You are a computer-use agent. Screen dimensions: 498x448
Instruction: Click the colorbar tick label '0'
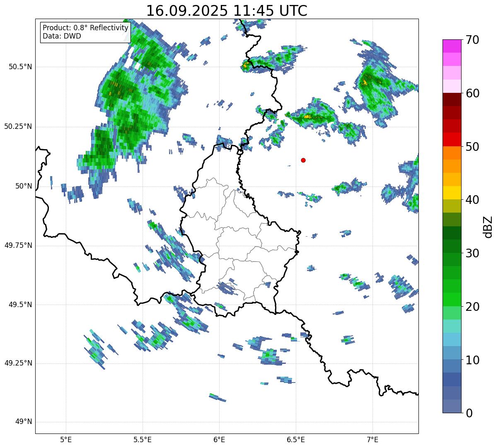[469, 413]
